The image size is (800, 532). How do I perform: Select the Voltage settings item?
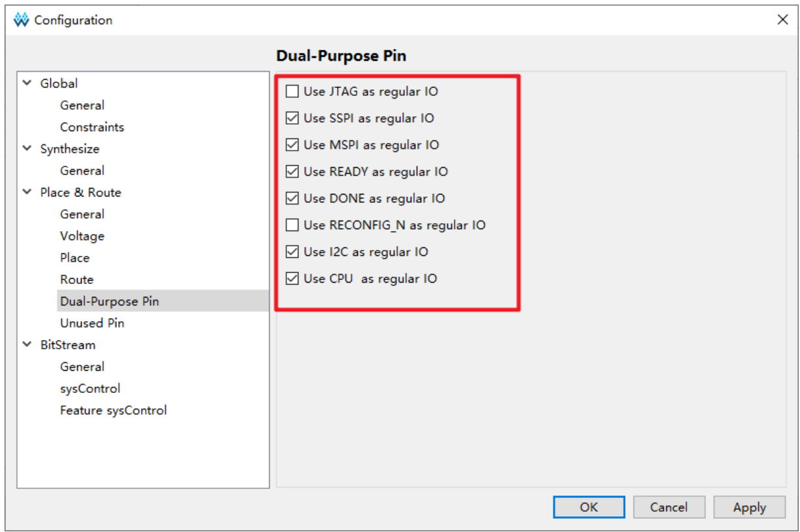click(x=82, y=236)
